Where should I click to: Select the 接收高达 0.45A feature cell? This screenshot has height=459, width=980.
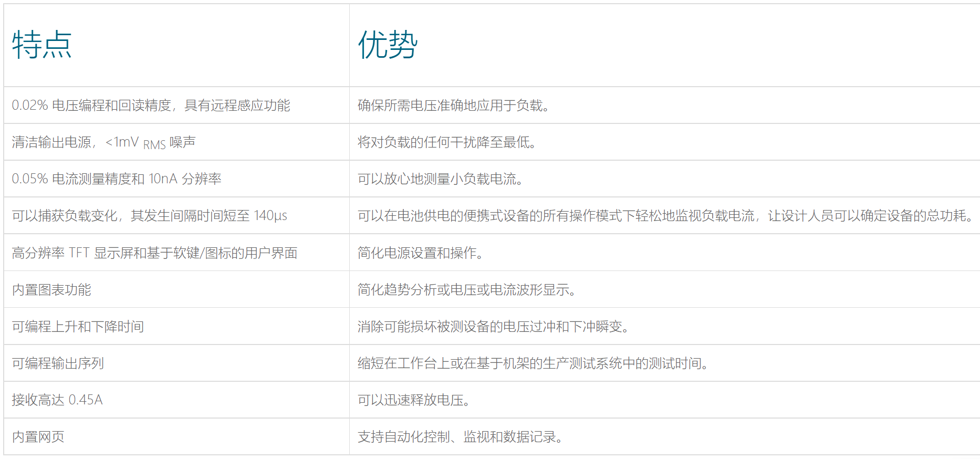(x=57, y=400)
